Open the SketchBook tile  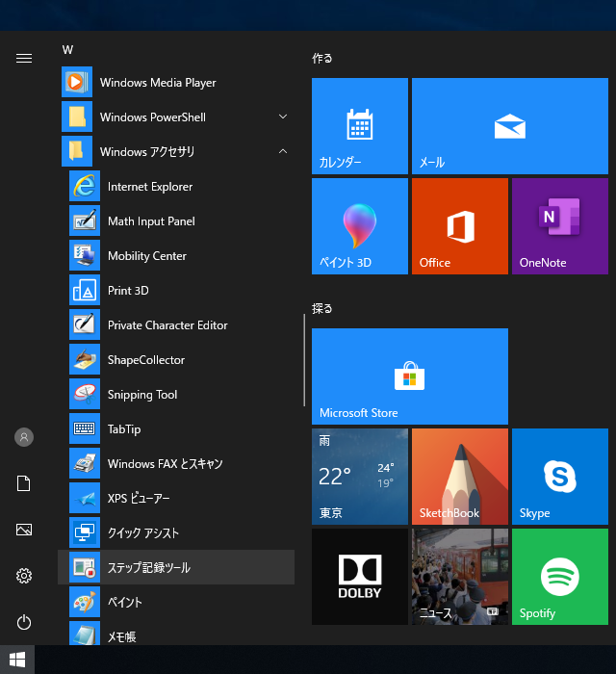(460, 477)
